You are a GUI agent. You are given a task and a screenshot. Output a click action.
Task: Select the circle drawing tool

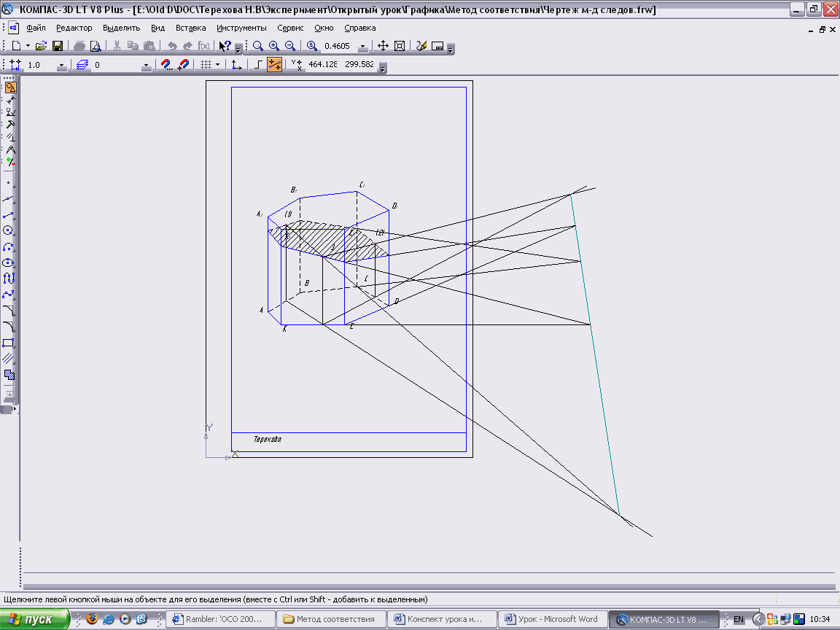[x=9, y=231]
